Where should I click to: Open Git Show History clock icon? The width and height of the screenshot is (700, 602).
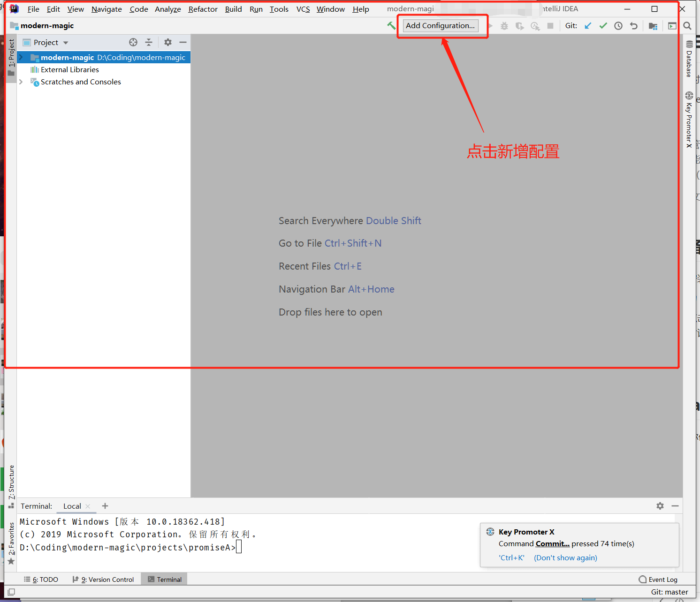click(618, 26)
